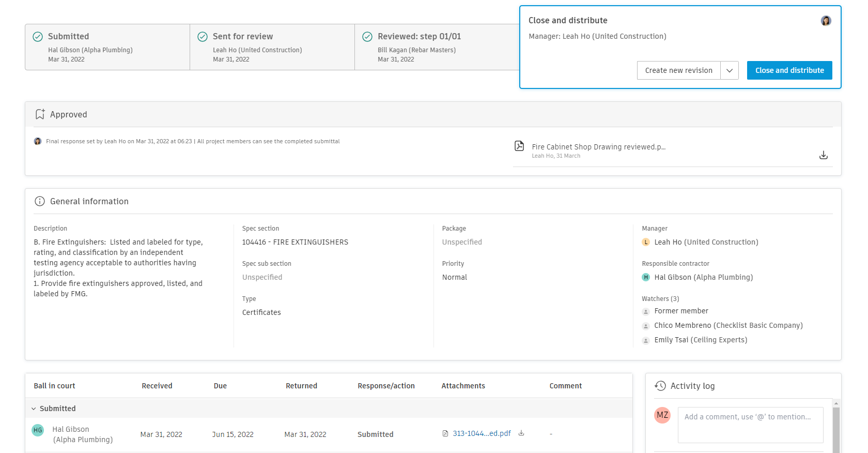
Task: Select the Submitted workflow step
Action: pyautogui.click(x=107, y=47)
